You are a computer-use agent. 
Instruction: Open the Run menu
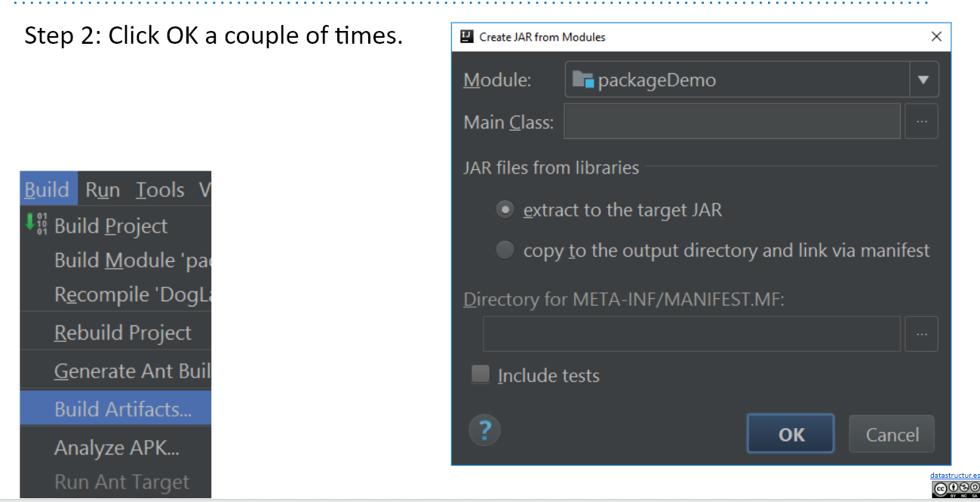(103, 189)
